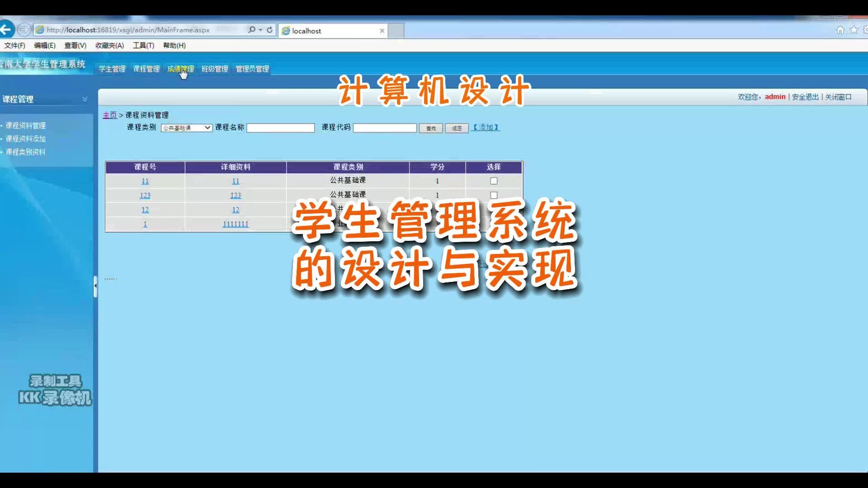Viewport: 868px width, 488px height.
Task: Click the 主页 breadcrumb link
Action: pos(110,115)
